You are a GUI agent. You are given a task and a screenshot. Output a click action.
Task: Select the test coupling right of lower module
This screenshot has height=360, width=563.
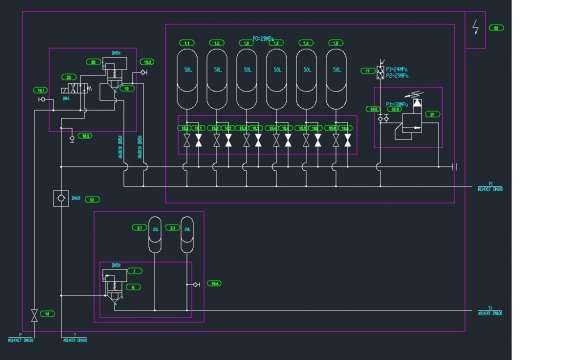(x=196, y=285)
